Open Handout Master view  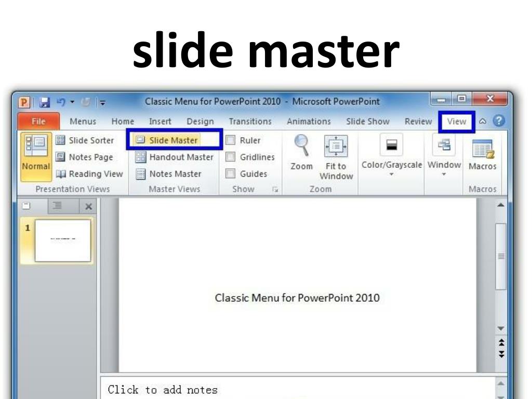pyautogui.click(x=175, y=157)
